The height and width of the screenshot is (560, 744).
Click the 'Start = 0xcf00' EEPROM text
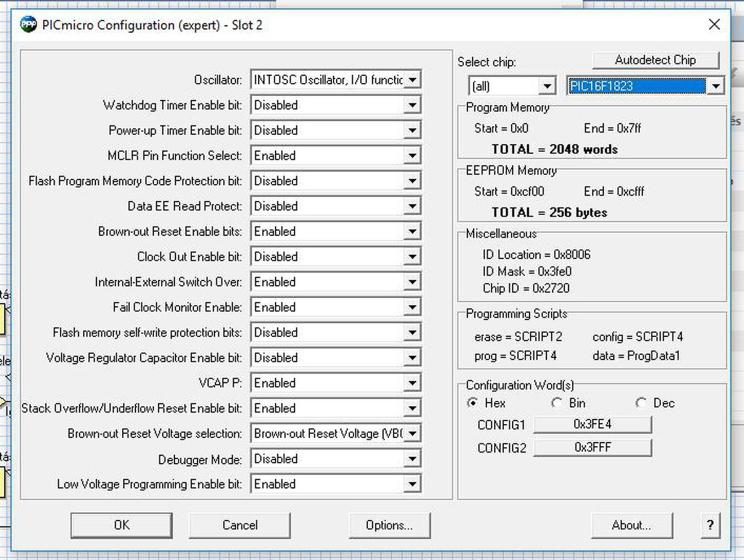[x=509, y=191]
